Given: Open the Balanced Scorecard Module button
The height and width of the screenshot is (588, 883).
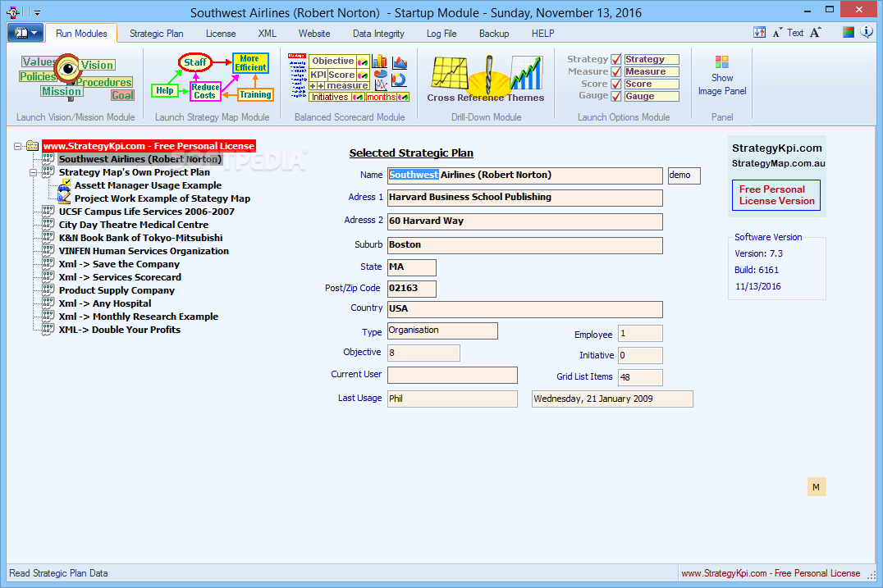Looking at the screenshot, I should [349, 78].
